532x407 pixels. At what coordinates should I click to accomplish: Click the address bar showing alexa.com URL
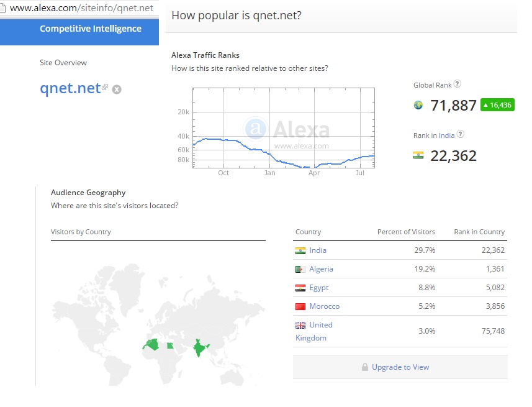click(x=81, y=8)
